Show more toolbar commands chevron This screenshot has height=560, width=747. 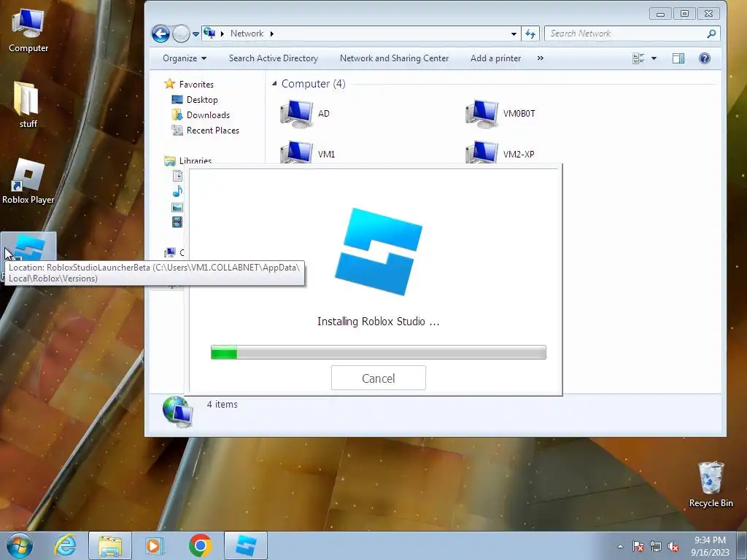[541, 58]
